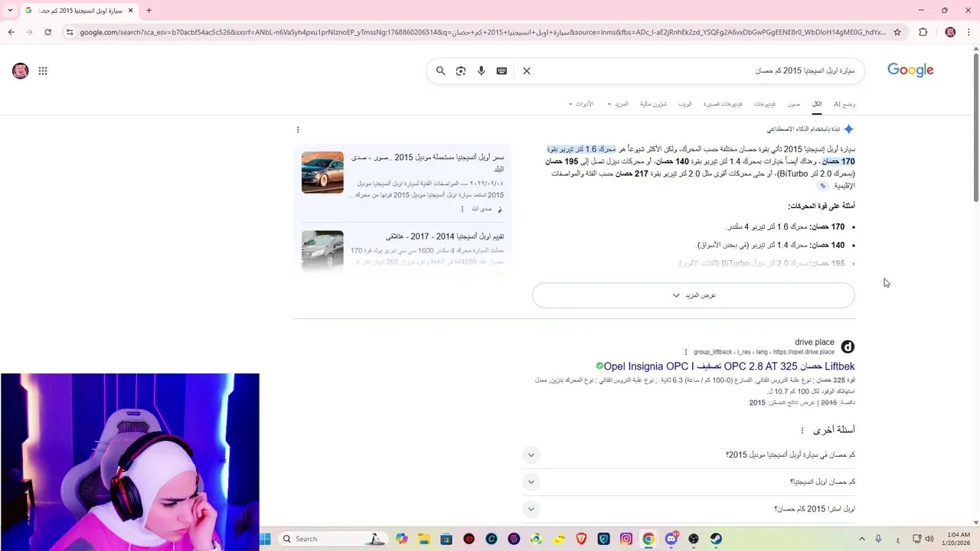Click the Google logo
The height and width of the screenshot is (551, 980).
(x=910, y=70)
